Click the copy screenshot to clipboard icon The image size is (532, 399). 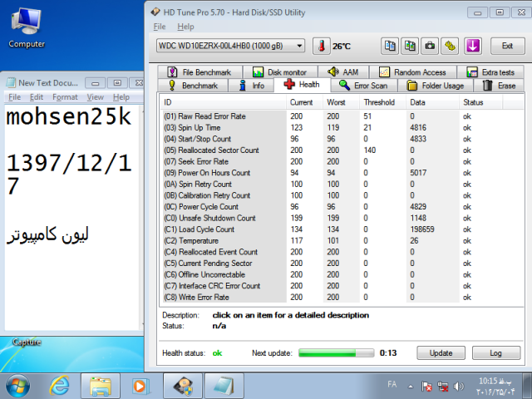pyautogui.click(x=410, y=46)
